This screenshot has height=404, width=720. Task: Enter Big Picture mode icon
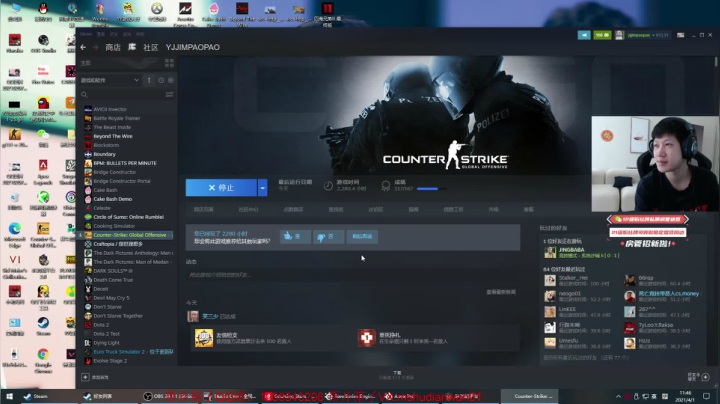tap(681, 35)
